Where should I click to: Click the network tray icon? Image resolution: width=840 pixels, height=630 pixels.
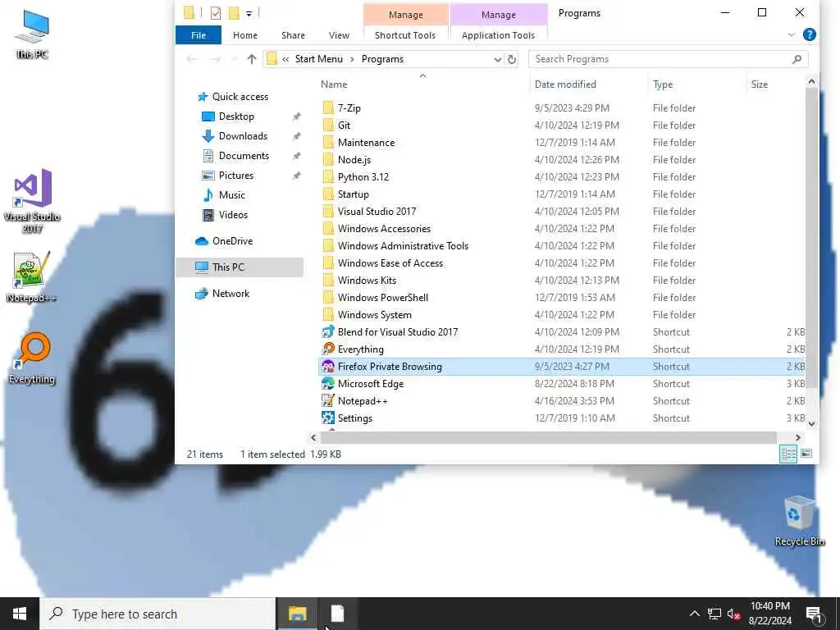coord(714,614)
